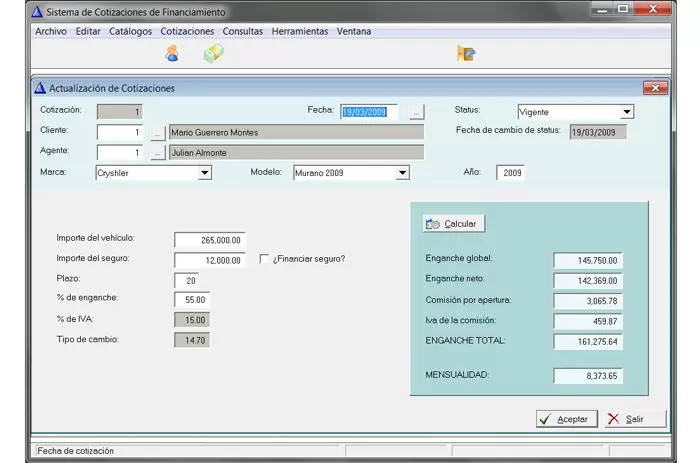Click the clients toolbar icon with people
This screenshot has height=463, width=700.
(x=172, y=53)
